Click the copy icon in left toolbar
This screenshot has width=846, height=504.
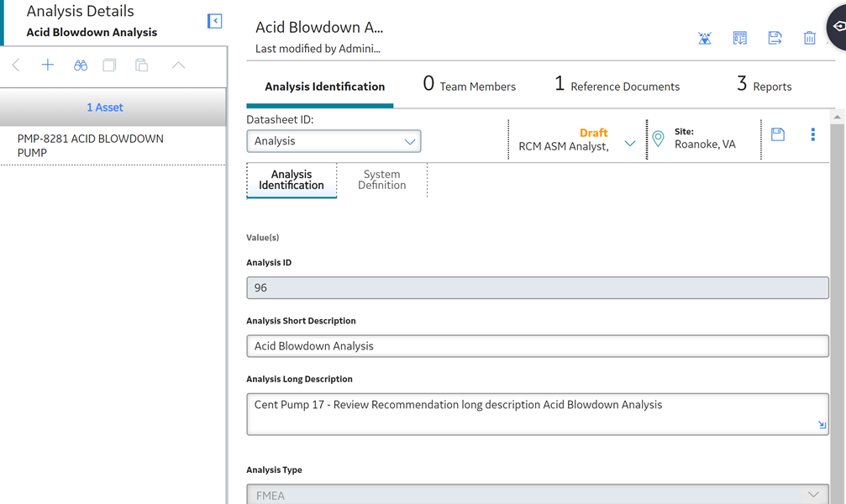pyautogui.click(x=109, y=66)
